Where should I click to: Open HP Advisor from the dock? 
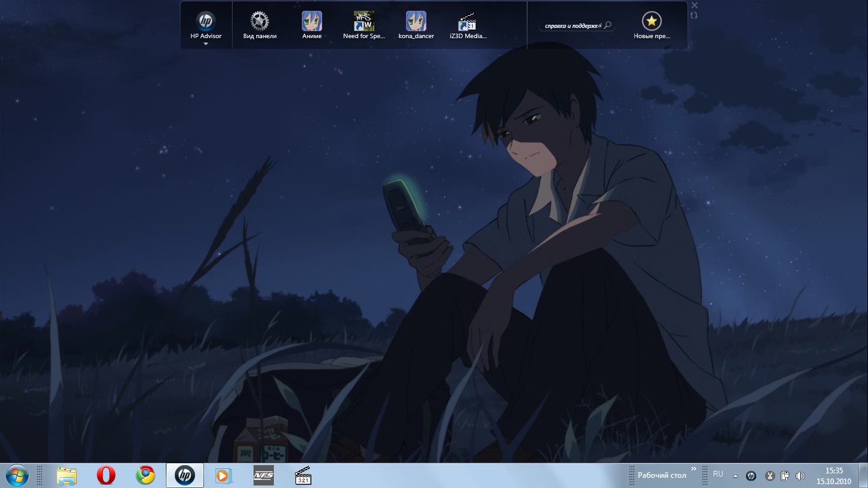206,22
